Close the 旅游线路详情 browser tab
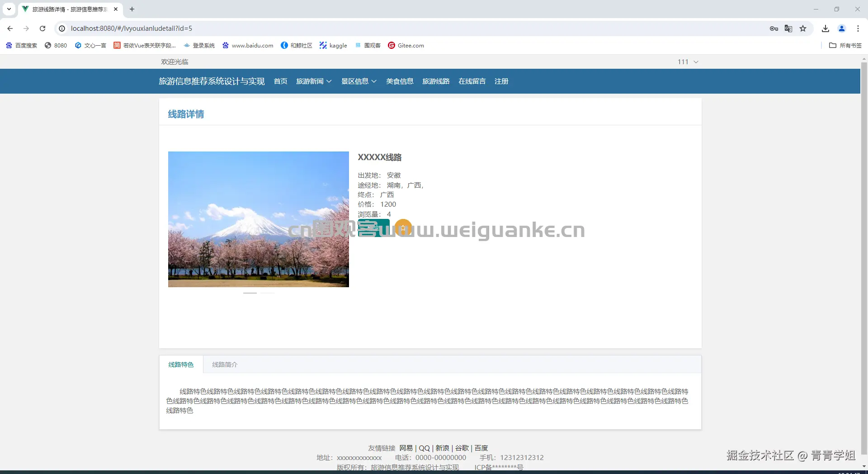 [116, 9]
